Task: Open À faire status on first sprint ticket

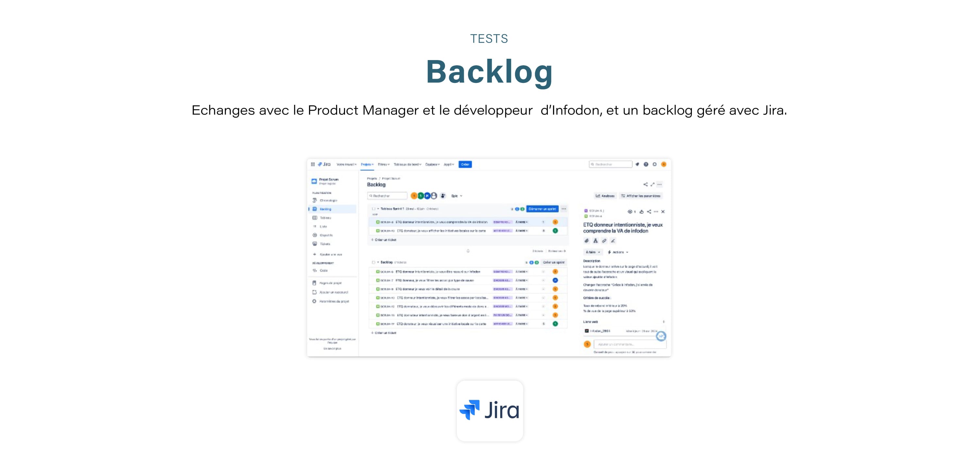Action: [x=522, y=222]
